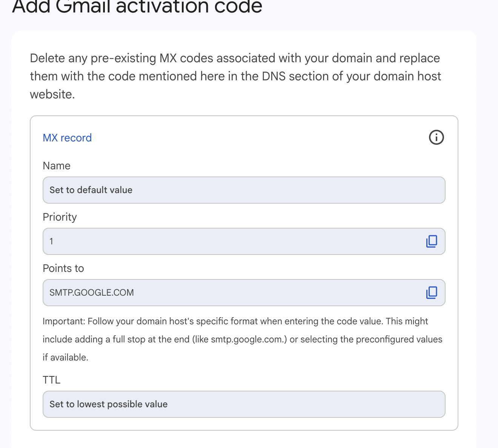Click the word "website." ending the instructions
Viewport: 498px width, 448px height.
click(52, 94)
